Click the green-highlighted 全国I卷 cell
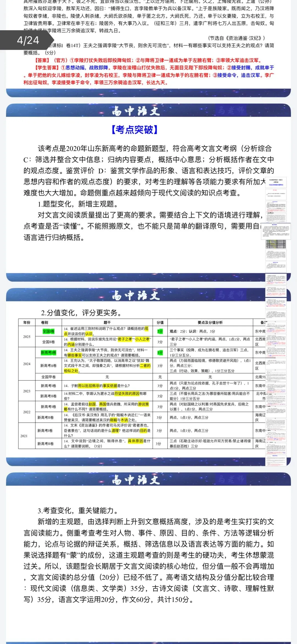Image resolution: width=297 pixels, height=644 pixels. pos(48,331)
